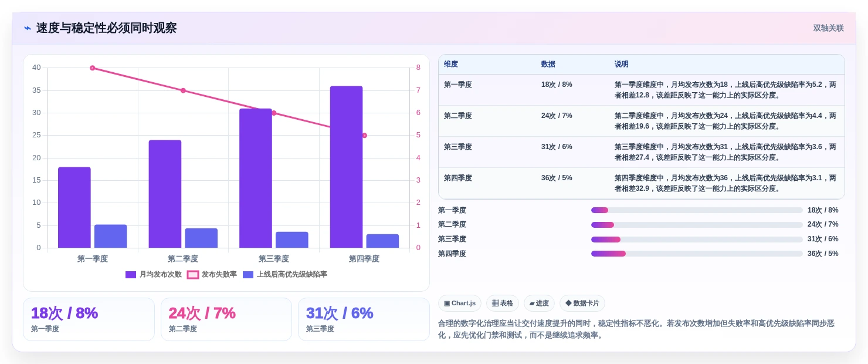This screenshot has width=868, height=364.
Task: Click the small blue 第四季度 defect-rate bar
Action: [382, 241]
